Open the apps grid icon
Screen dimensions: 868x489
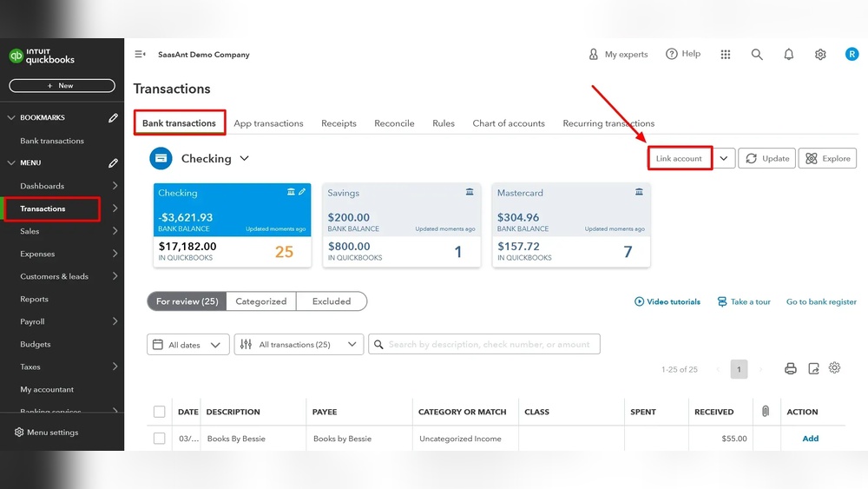(x=725, y=54)
